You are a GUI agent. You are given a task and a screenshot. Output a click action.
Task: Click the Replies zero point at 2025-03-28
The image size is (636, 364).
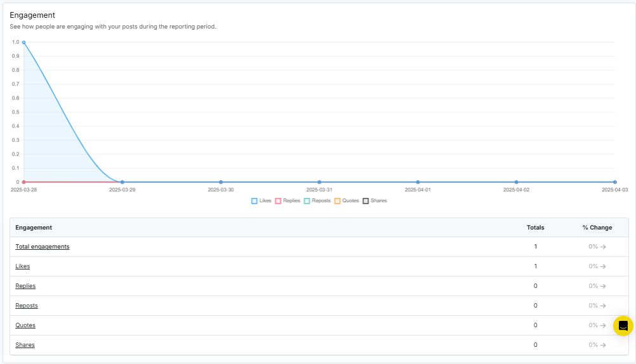(24, 182)
